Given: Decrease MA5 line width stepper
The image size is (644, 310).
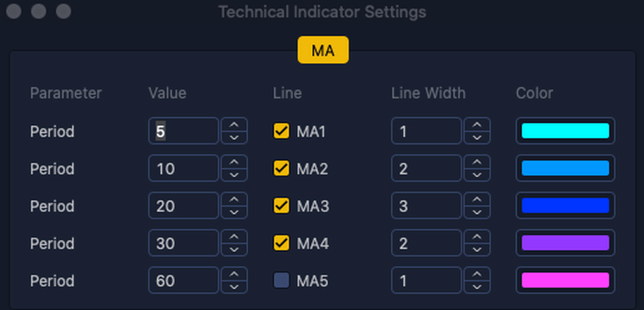Looking at the screenshot, I should (477, 287).
